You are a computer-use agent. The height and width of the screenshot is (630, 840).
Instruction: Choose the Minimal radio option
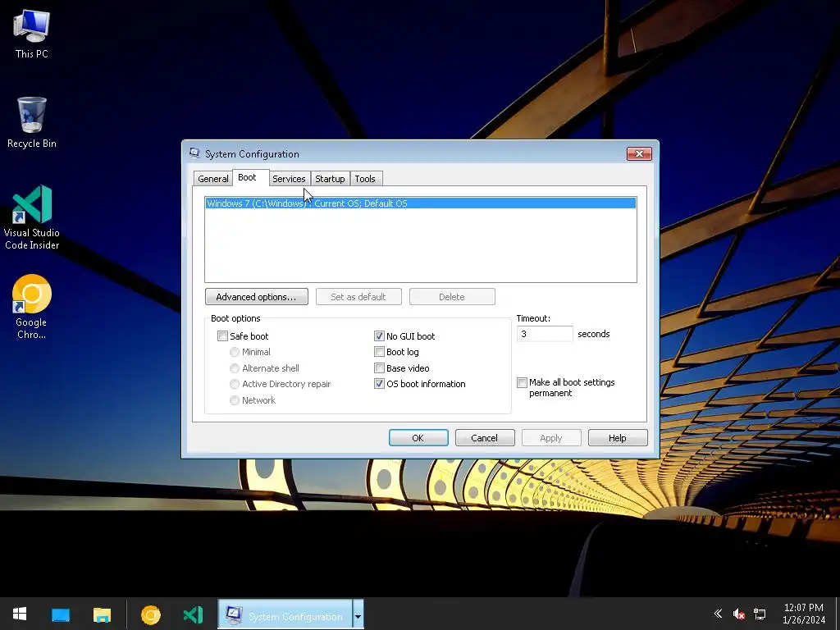(x=234, y=352)
